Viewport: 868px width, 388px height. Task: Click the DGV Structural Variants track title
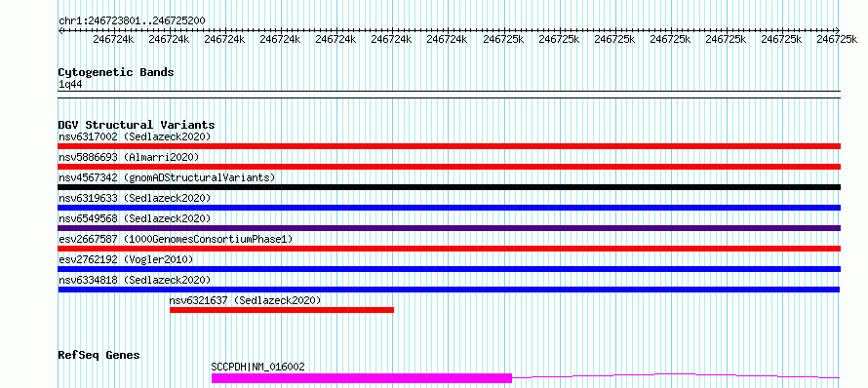(137, 125)
